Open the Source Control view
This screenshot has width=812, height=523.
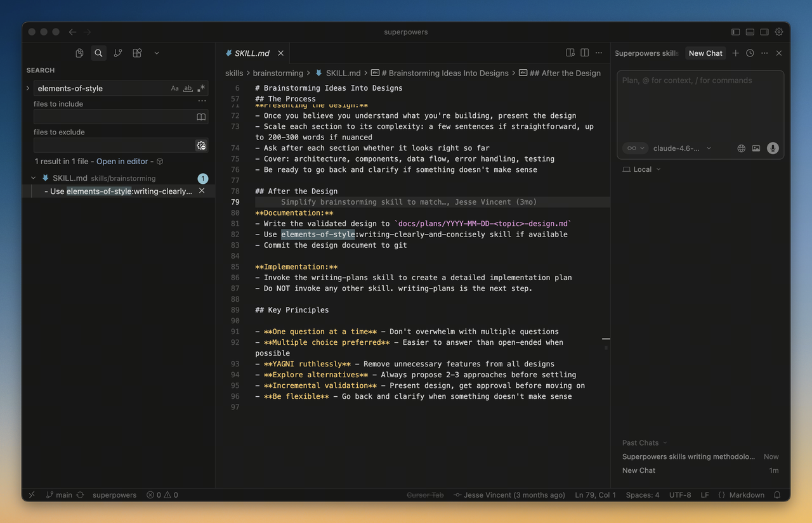[x=118, y=53]
